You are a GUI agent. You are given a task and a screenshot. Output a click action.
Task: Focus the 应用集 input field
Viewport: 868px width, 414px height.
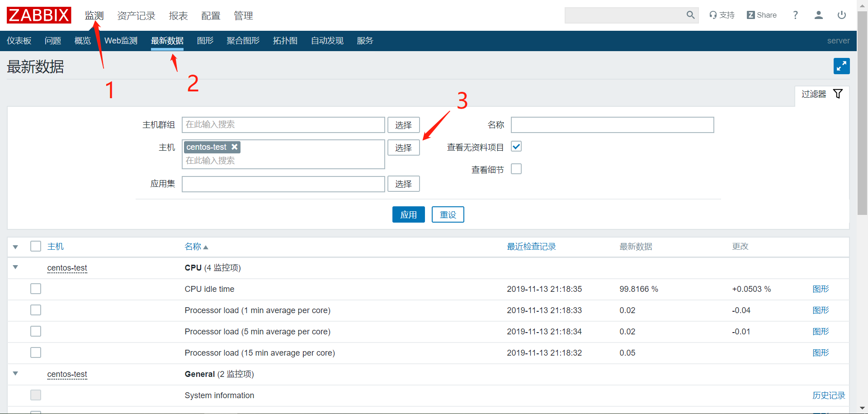point(283,184)
